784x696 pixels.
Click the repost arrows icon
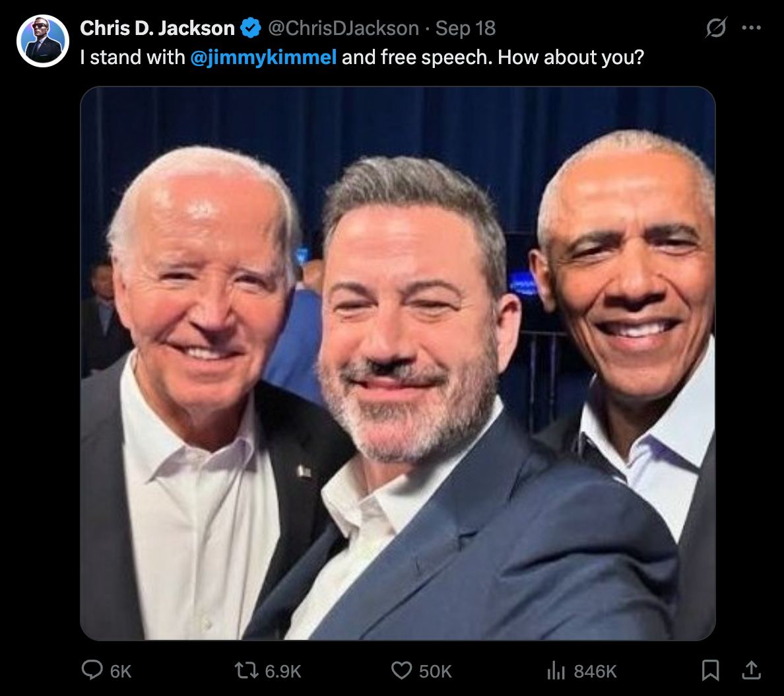pyautogui.click(x=247, y=671)
